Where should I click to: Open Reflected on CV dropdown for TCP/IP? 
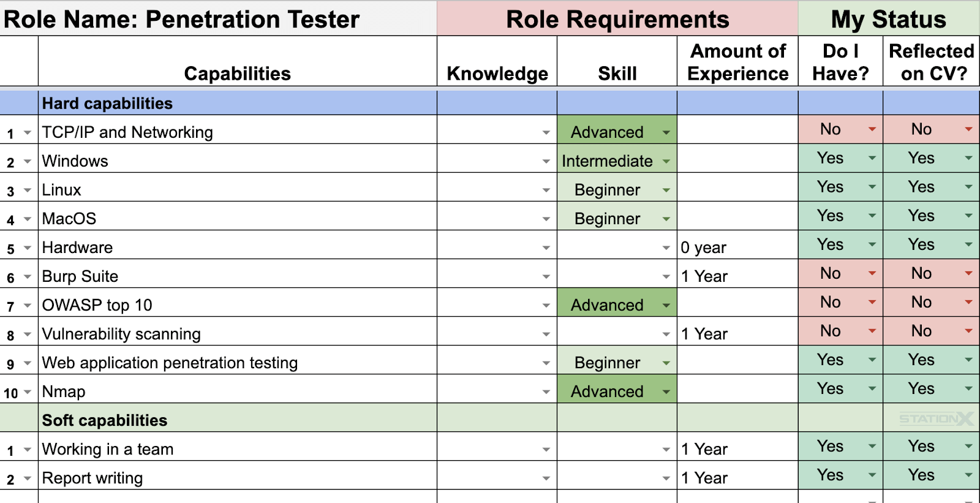point(968,129)
